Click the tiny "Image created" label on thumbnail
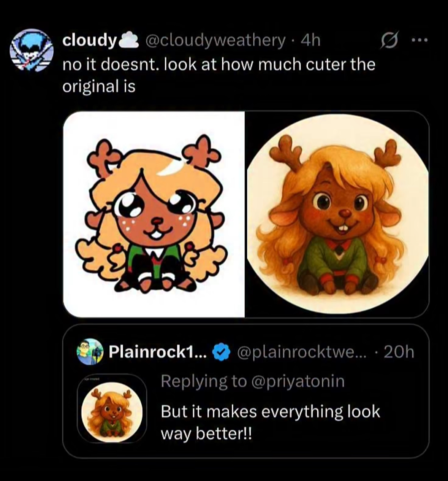 click(x=92, y=379)
